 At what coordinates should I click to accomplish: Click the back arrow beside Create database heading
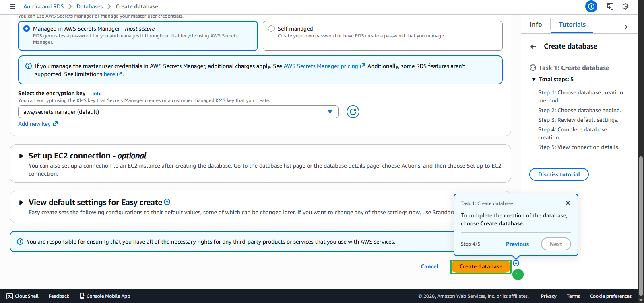pyautogui.click(x=533, y=47)
